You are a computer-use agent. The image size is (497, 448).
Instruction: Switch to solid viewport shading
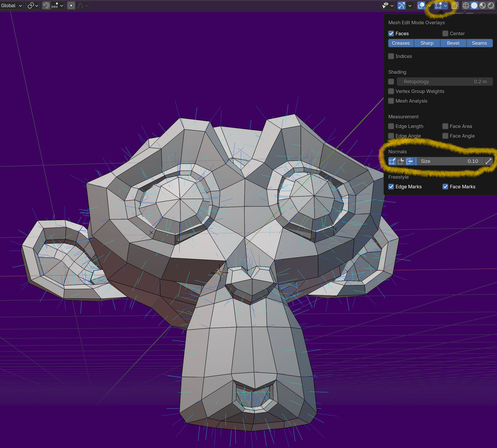tap(474, 5)
